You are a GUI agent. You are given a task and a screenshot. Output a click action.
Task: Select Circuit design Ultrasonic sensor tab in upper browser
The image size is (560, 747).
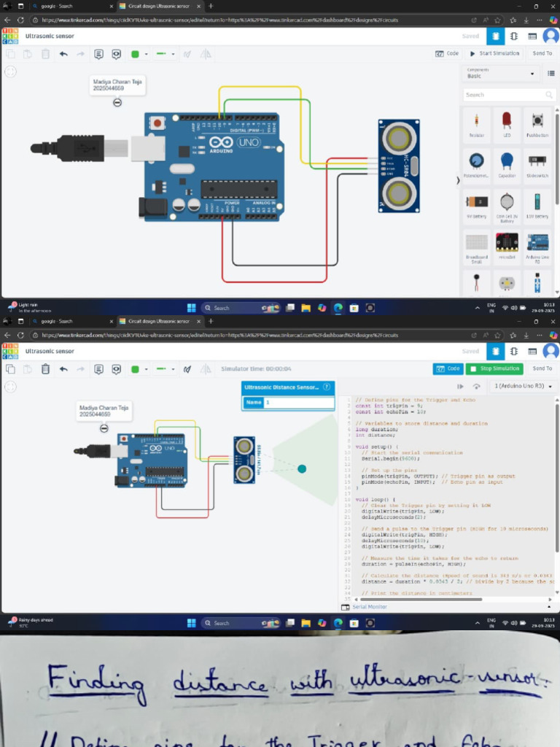(x=160, y=6)
